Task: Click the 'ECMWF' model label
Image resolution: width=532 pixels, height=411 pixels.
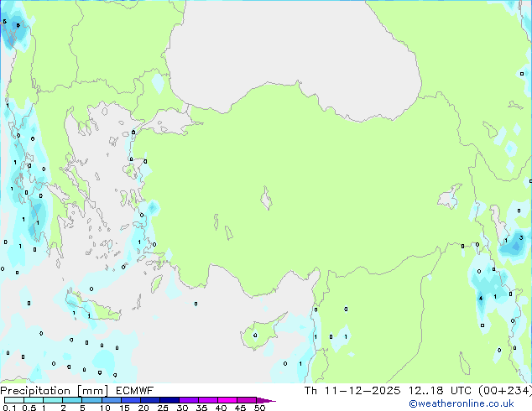Action: pos(135,391)
